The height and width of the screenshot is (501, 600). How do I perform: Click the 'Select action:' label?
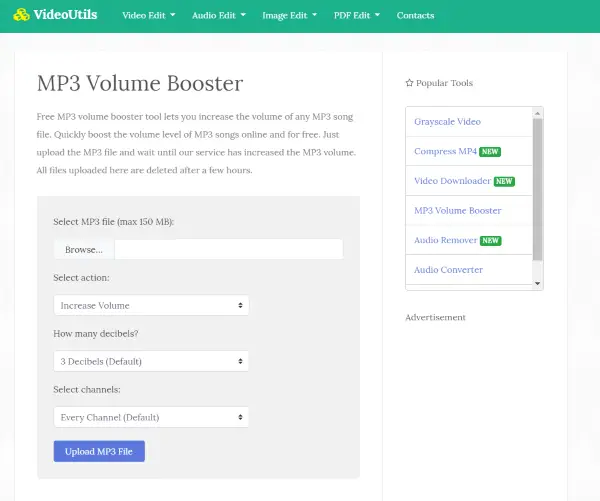[x=81, y=277]
